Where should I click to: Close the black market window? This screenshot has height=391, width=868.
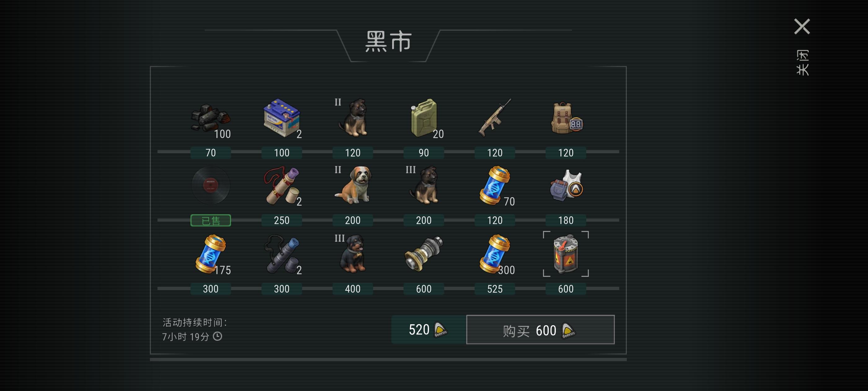tap(802, 27)
